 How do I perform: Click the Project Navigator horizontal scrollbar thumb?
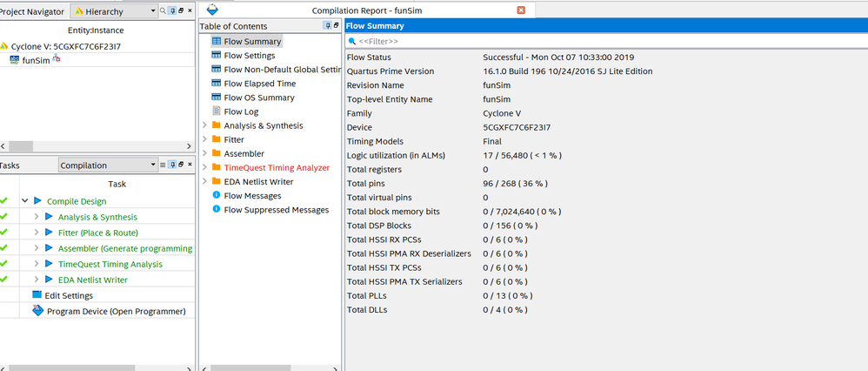coord(21,146)
